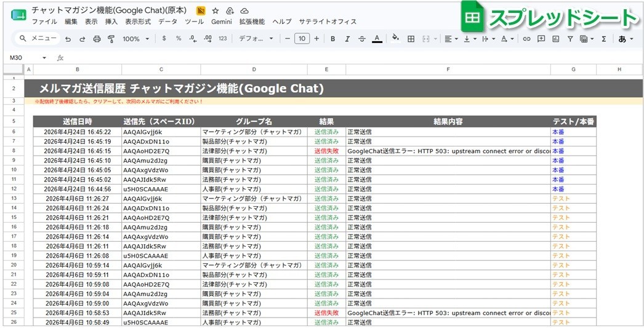Click the redo arrow icon
Screen dimensions: 644x328
[x=82, y=39]
